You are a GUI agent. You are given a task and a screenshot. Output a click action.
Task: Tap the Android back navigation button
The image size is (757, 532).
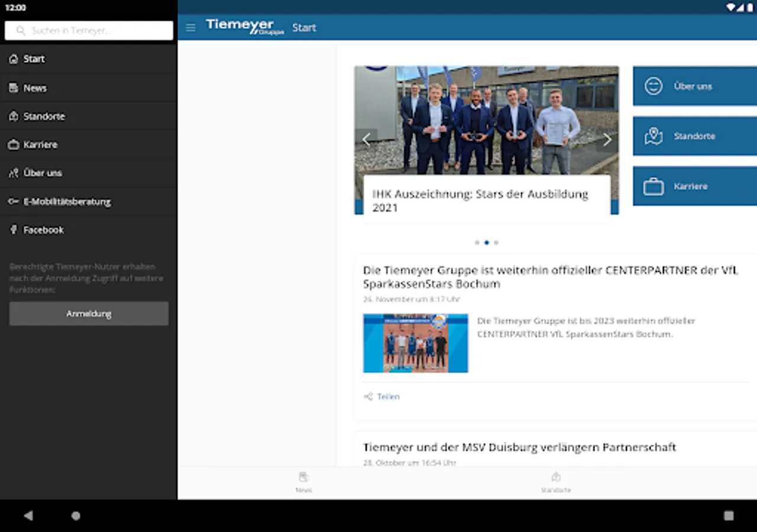(x=28, y=515)
